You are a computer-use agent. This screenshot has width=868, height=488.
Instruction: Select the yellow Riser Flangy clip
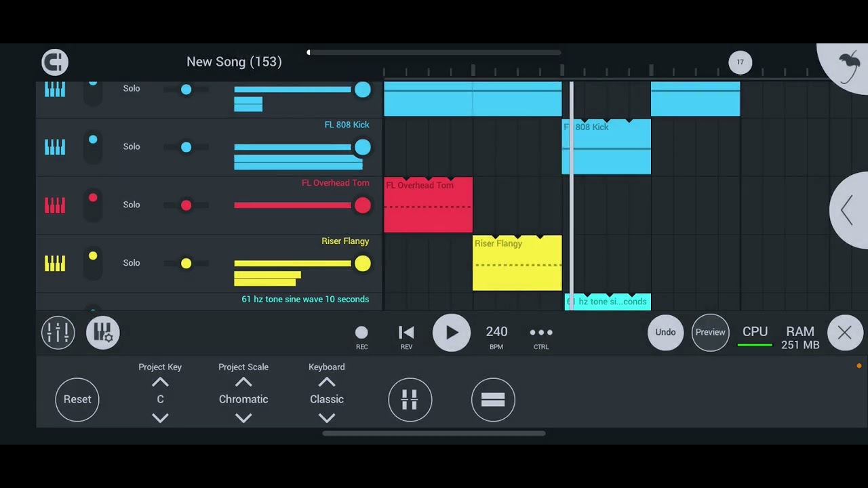pos(517,263)
